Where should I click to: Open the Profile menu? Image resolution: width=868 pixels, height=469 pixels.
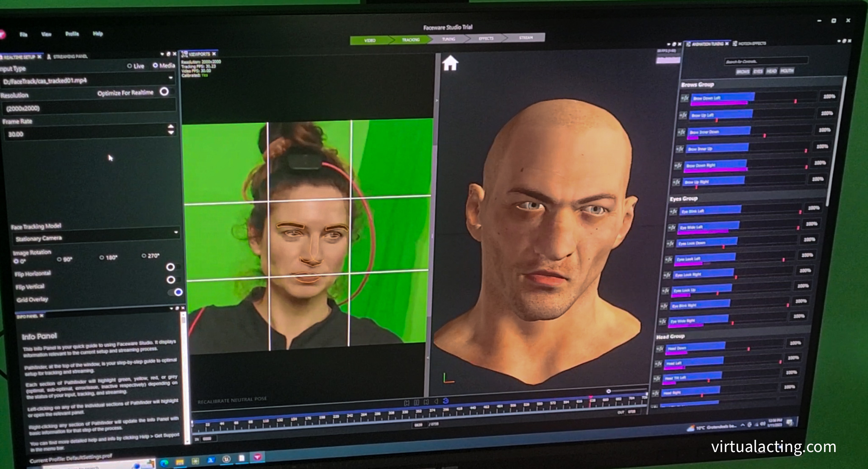click(x=72, y=34)
